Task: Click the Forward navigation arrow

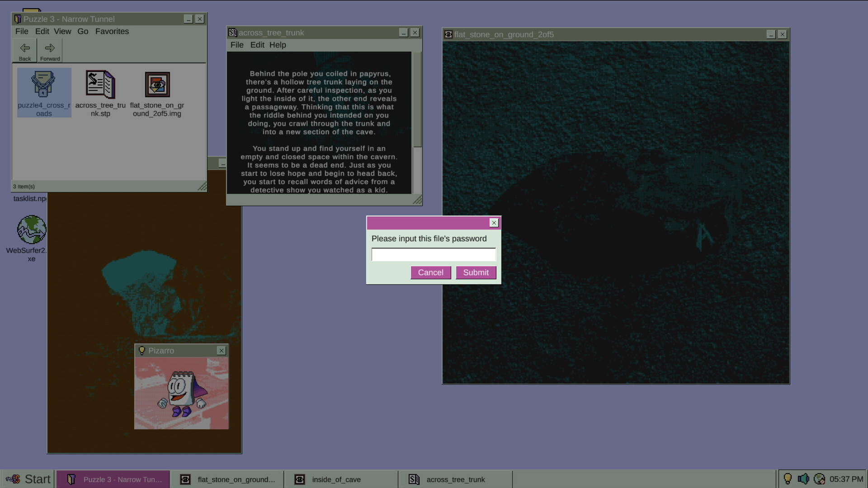Action: (49, 49)
